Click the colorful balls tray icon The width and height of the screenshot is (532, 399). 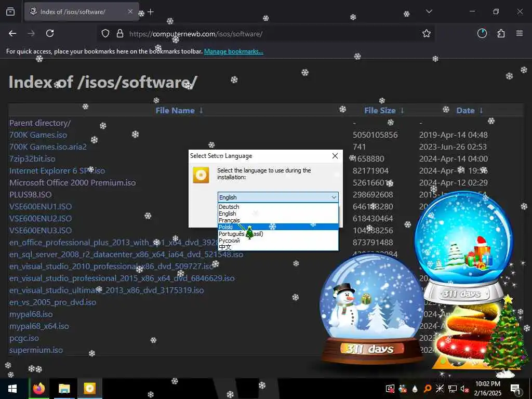[x=403, y=389]
